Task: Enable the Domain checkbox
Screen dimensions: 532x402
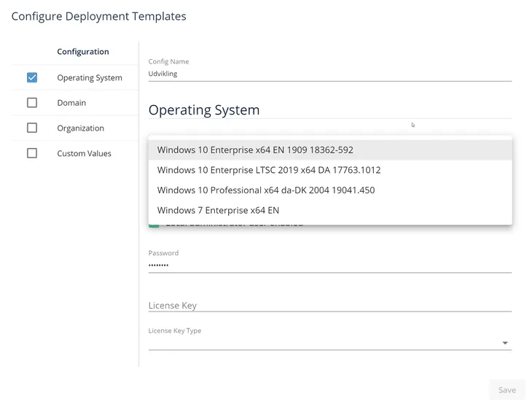Action: pyautogui.click(x=32, y=103)
